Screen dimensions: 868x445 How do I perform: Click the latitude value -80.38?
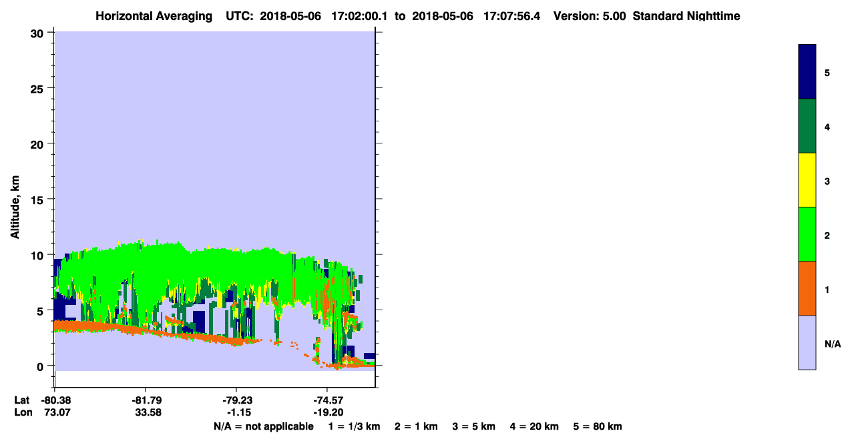(x=55, y=400)
